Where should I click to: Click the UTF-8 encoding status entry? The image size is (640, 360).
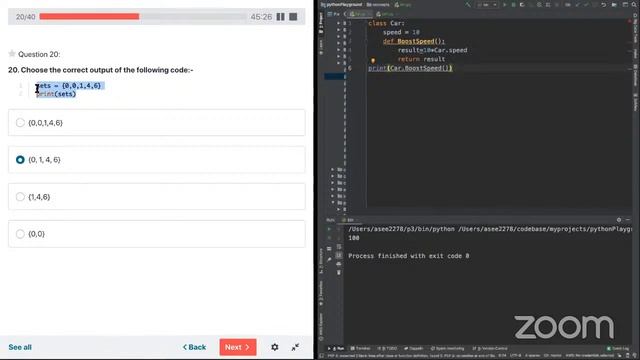coord(516,356)
